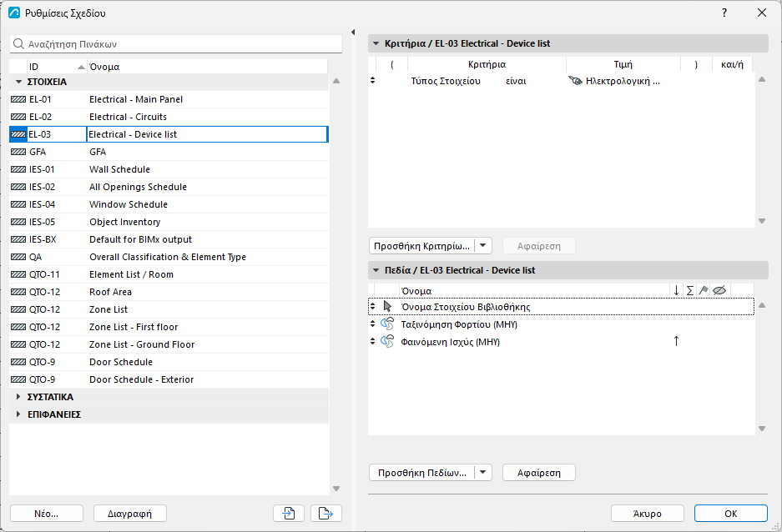
Task: Open the Προσθήκη Κριτηρίων dropdown arrow
Action: (x=482, y=246)
